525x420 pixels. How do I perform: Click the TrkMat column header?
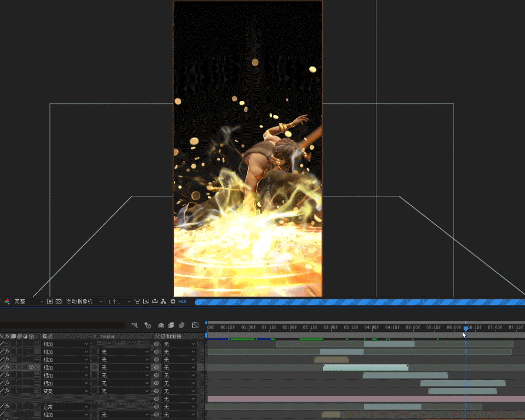point(107,337)
